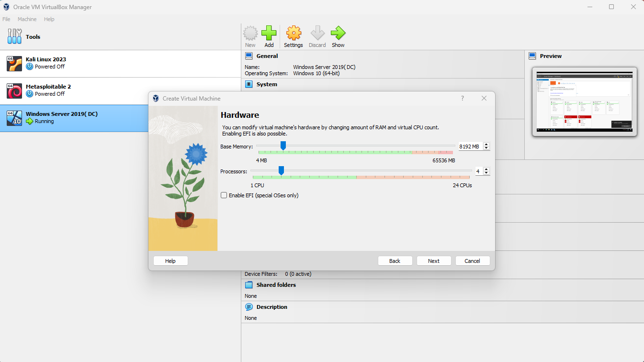Click the Base Memory slider handle
This screenshot has height=362, width=644.
[283, 145]
